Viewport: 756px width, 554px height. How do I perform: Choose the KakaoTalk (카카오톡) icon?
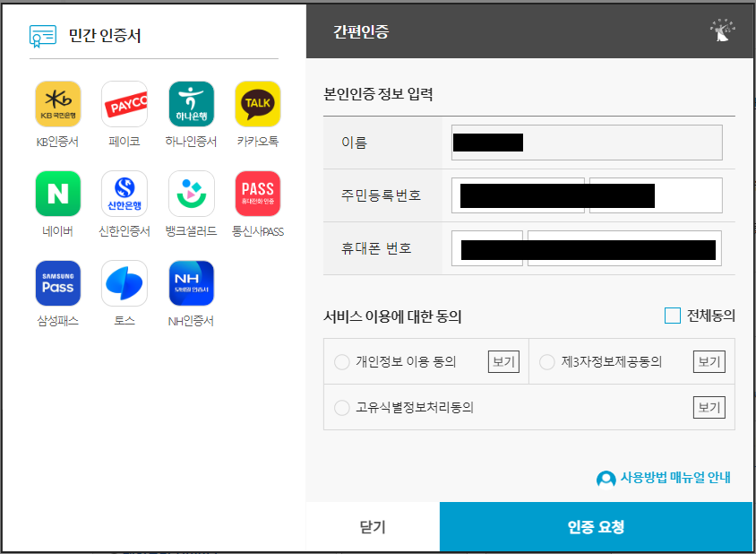point(258,104)
